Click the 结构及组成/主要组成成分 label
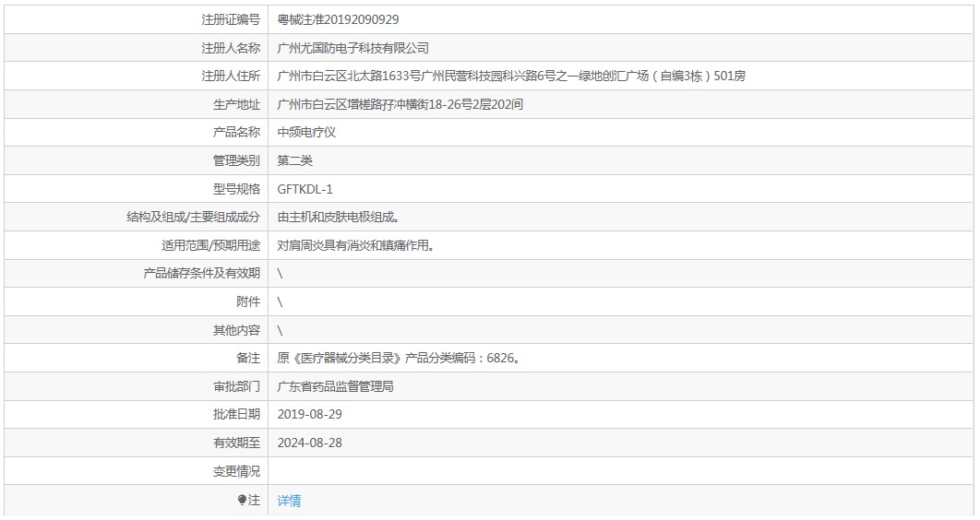This screenshot has height=520, width=980. pyautogui.click(x=193, y=218)
